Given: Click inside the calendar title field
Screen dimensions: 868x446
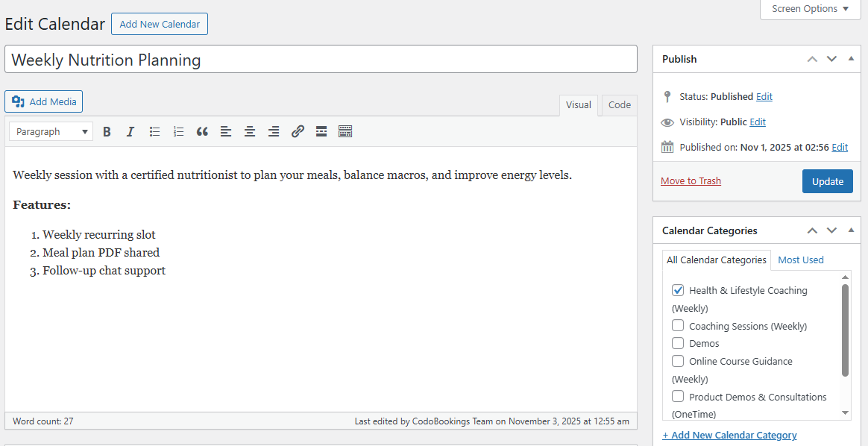Looking at the screenshot, I should (x=321, y=60).
